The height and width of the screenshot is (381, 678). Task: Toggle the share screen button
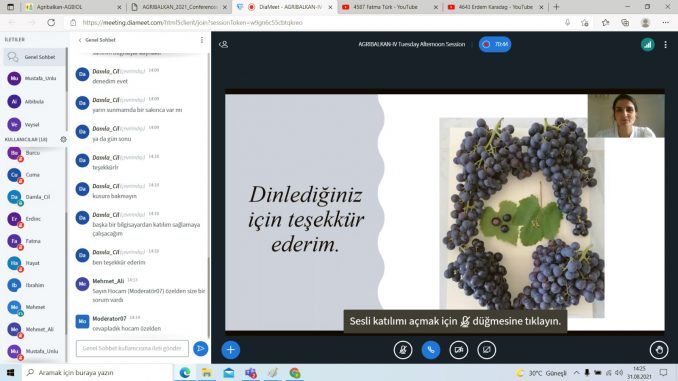[486, 350]
